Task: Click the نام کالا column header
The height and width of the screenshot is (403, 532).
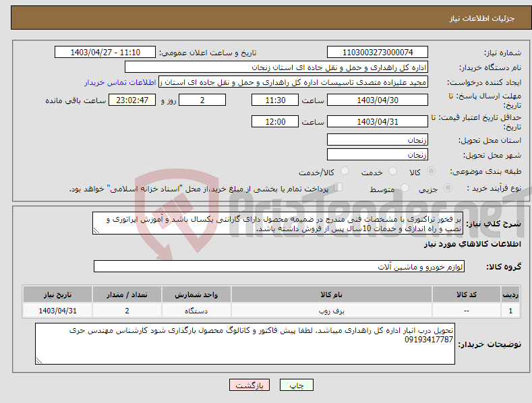Action: pyautogui.click(x=332, y=294)
